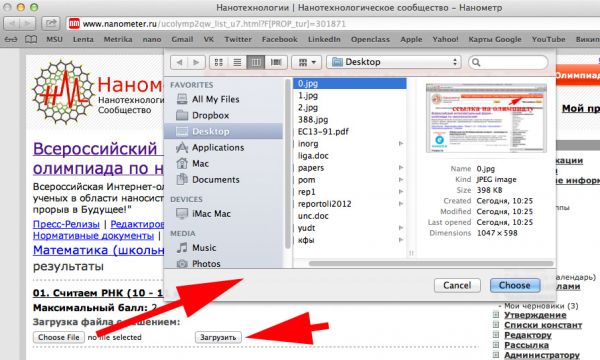Expand the Рассылка tree item

coord(496,345)
